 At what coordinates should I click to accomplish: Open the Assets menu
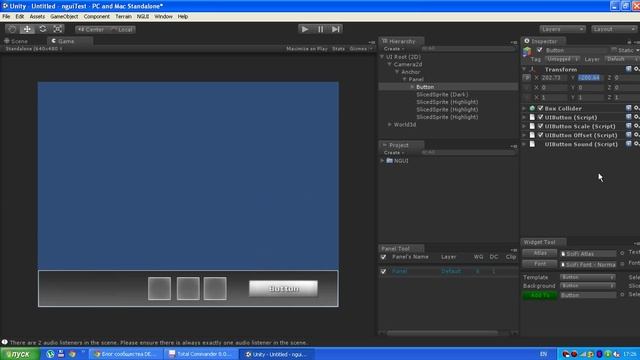[x=37, y=17]
